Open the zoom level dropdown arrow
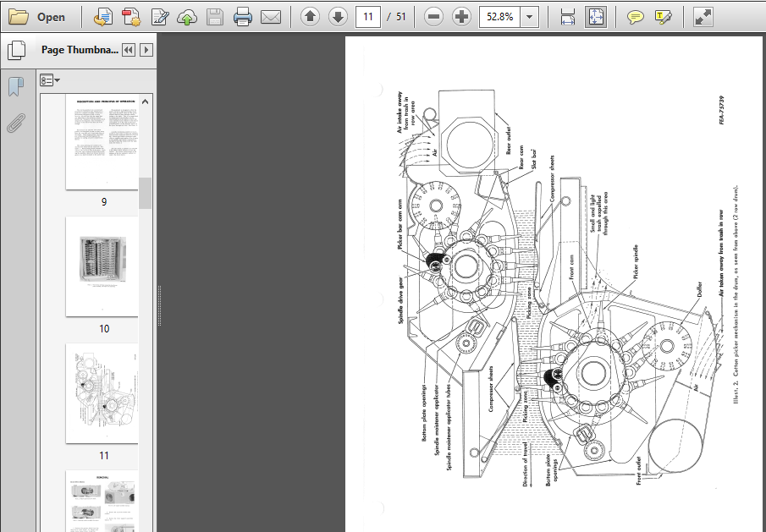 click(530, 17)
